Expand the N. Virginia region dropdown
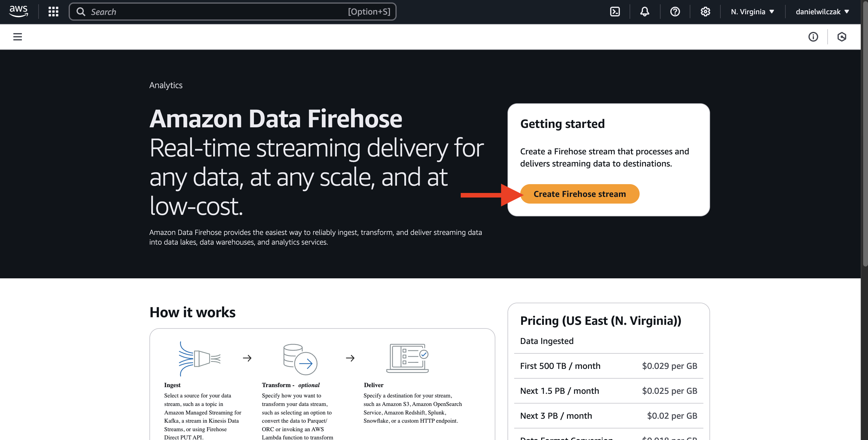Screen dimensions: 868x440 point(752,12)
